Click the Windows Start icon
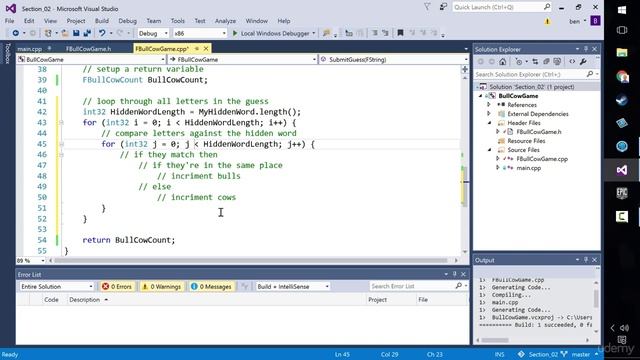Image resolution: width=640 pixels, height=360 pixels. click(622, 10)
